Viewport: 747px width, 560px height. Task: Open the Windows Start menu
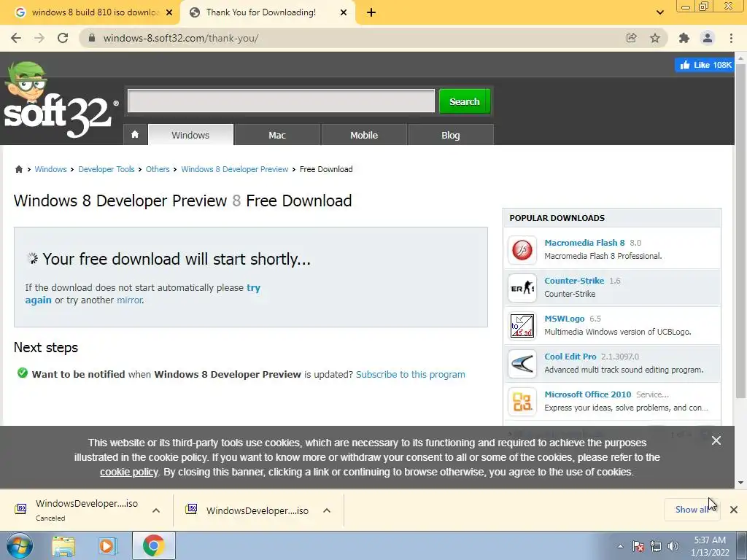click(20, 545)
